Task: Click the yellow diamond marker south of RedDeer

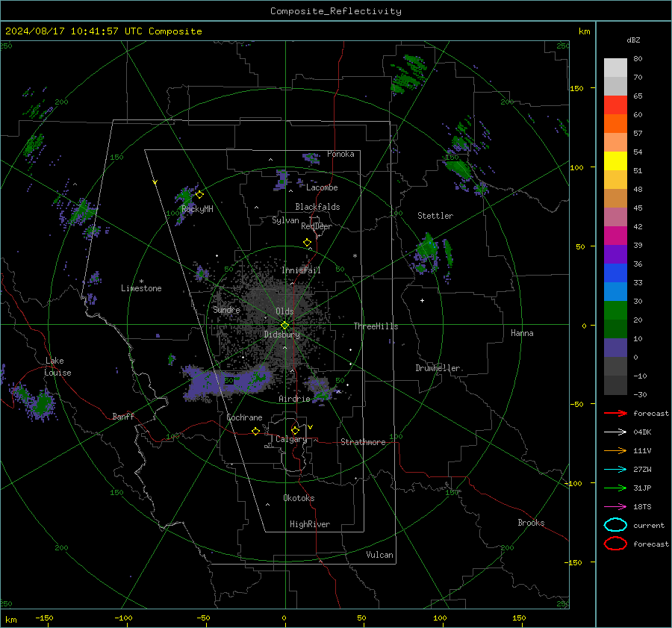Action: pos(307,243)
